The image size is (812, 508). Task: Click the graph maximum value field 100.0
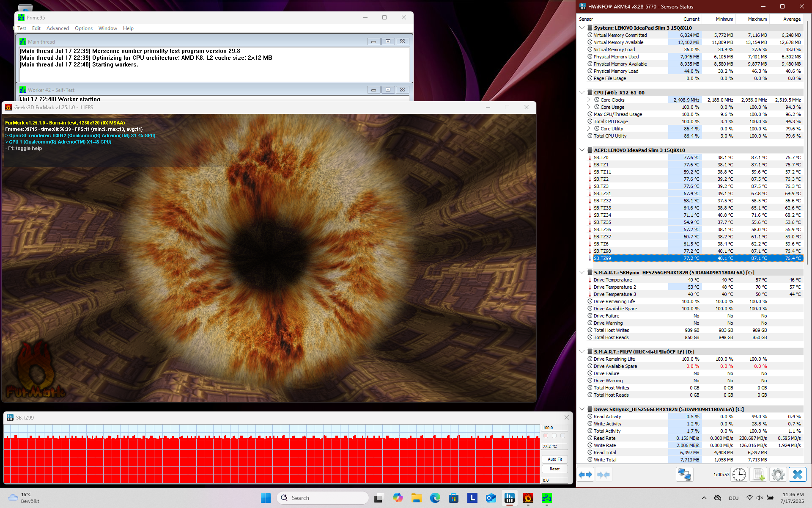click(x=554, y=428)
